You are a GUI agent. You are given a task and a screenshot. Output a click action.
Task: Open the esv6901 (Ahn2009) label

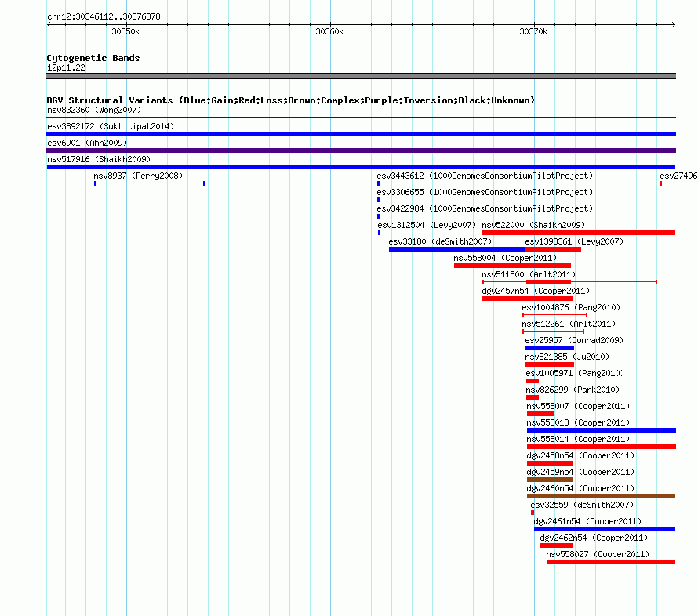click(87, 143)
